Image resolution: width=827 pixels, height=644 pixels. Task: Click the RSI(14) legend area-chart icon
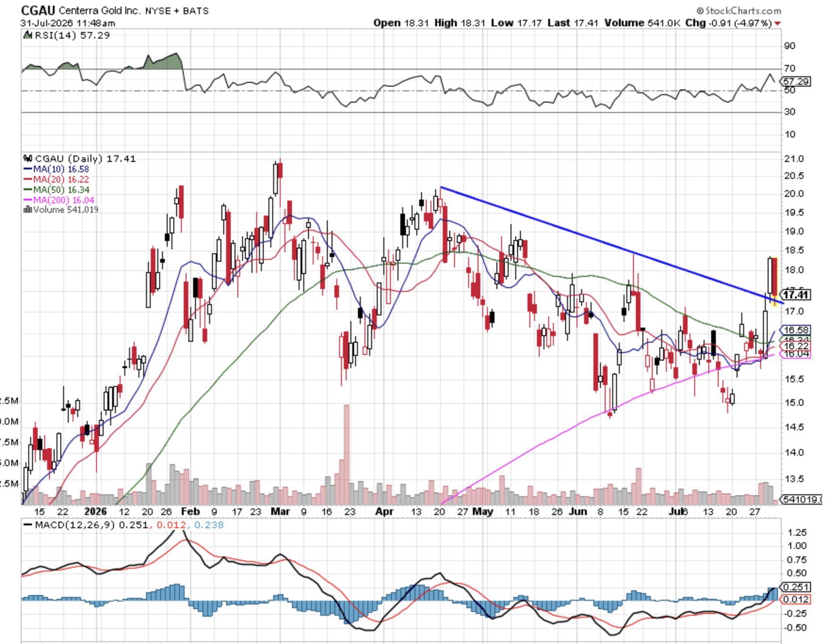click(28, 35)
